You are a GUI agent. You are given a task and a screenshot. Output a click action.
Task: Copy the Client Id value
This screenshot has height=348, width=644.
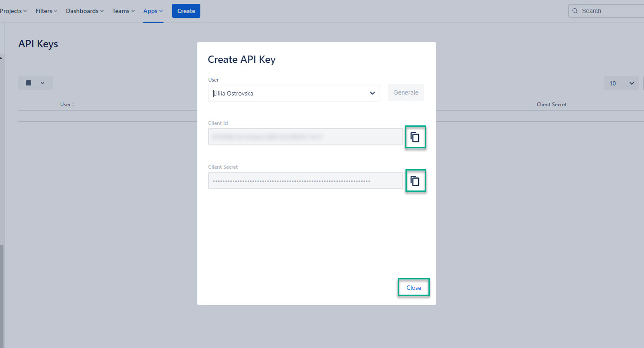pos(415,137)
